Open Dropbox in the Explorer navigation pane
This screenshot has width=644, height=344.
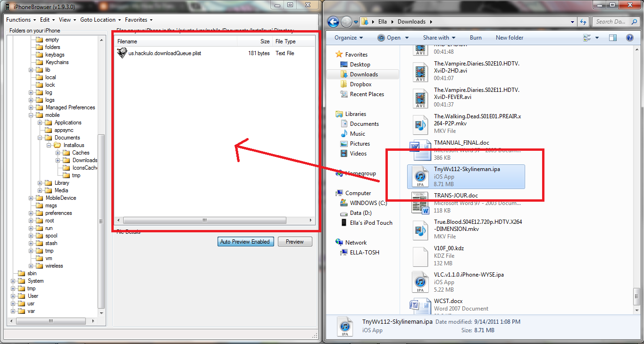[x=360, y=84]
